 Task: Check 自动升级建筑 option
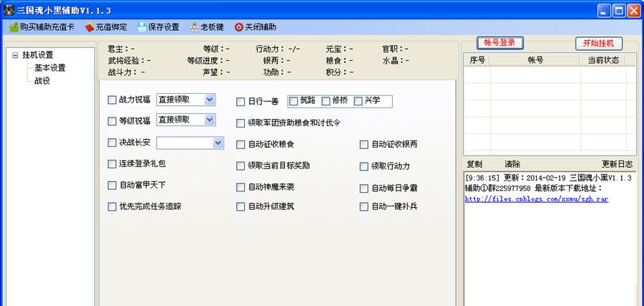[240, 206]
